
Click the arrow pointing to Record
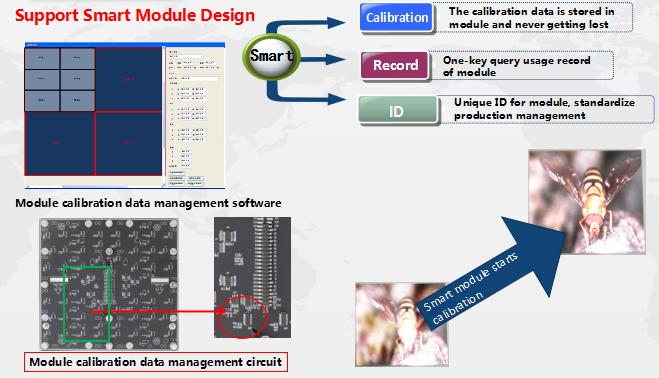click(323, 59)
